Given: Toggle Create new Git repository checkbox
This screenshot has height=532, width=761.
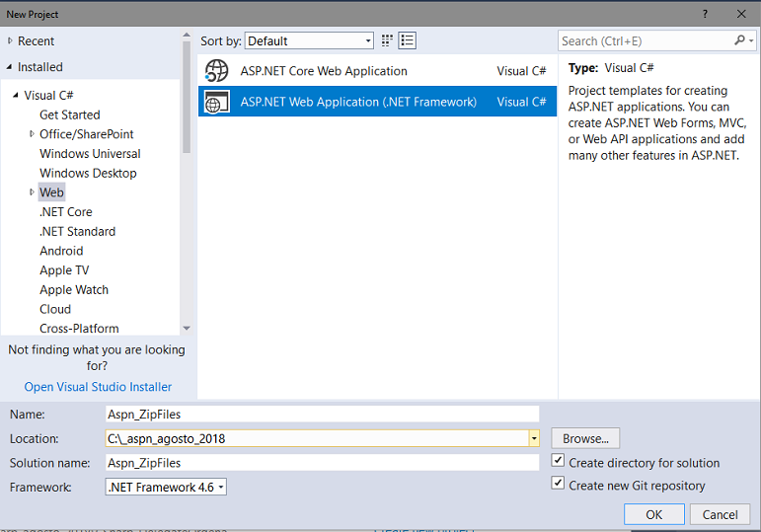Looking at the screenshot, I should [x=558, y=483].
